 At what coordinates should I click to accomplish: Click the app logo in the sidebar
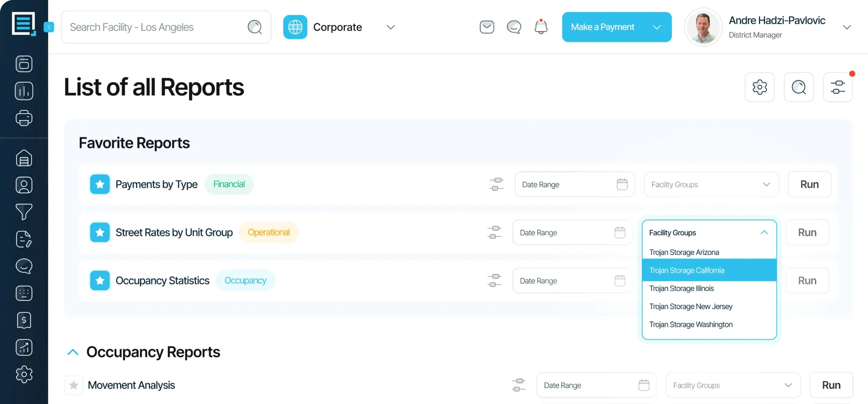(x=24, y=24)
